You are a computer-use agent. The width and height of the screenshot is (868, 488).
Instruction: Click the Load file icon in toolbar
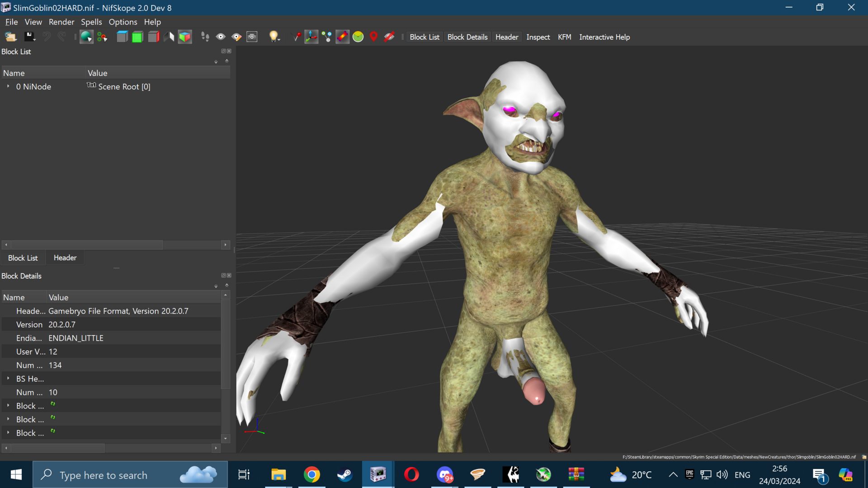click(10, 37)
